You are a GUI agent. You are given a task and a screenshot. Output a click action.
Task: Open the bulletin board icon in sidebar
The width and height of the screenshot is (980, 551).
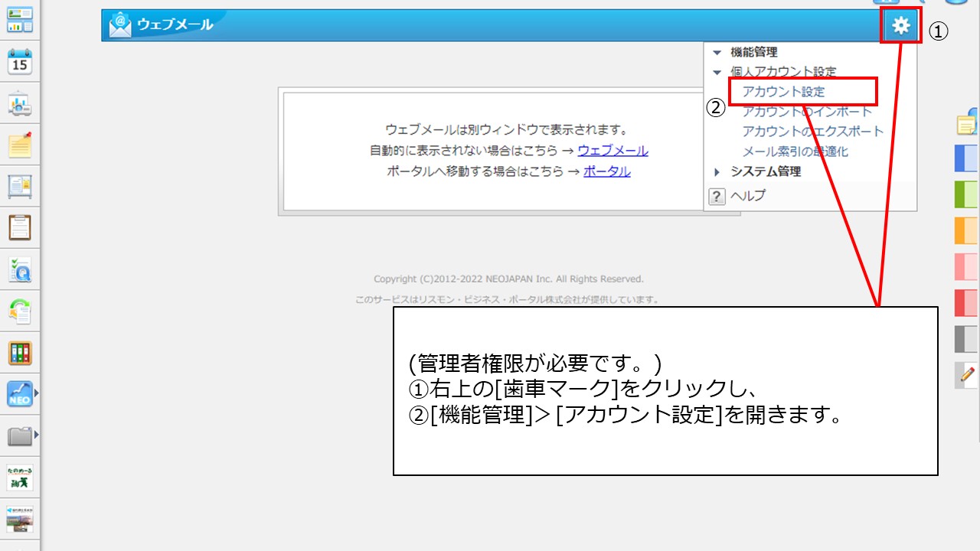point(20,186)
